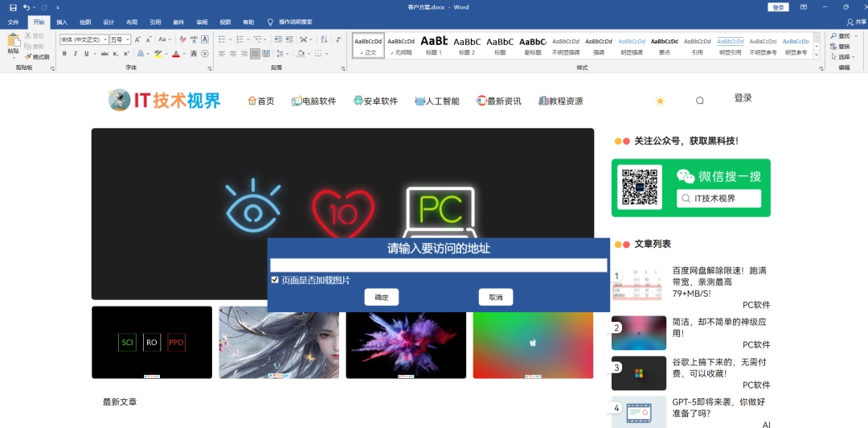Open the 安卓软件 navigation link
This screenshot has width=868, height=428.
pyautogui.click(x=376, y=101)
